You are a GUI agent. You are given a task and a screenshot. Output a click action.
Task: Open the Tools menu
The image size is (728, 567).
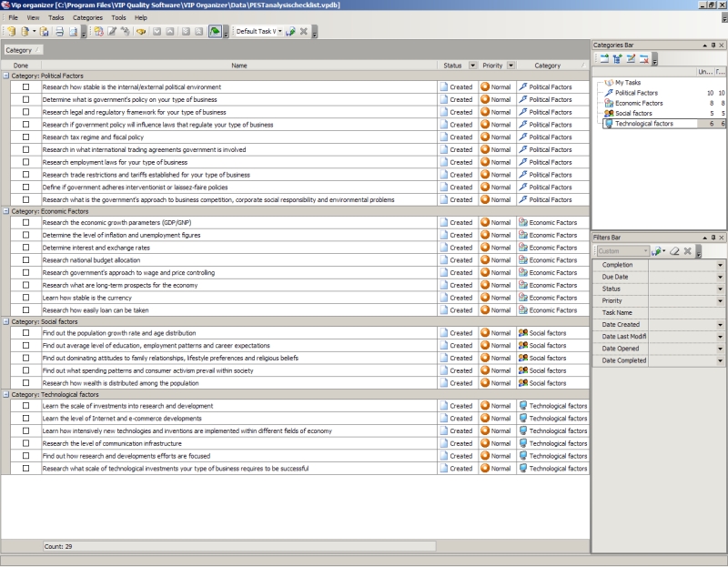click(118, 17)
